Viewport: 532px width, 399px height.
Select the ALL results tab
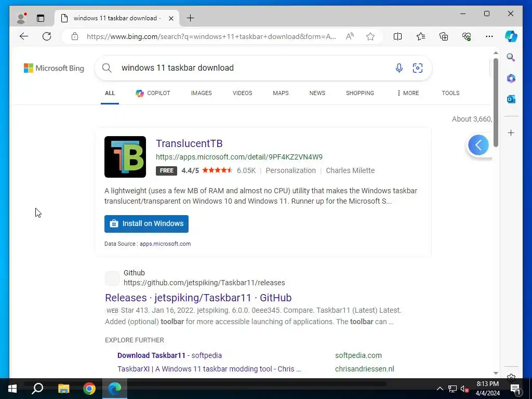110,94
